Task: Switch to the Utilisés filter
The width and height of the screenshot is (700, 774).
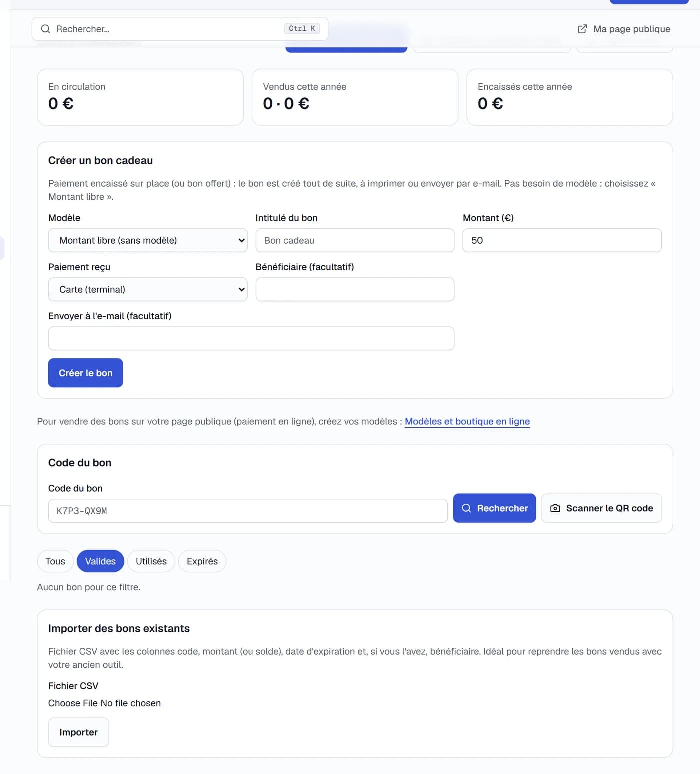Action: point(151,561)
